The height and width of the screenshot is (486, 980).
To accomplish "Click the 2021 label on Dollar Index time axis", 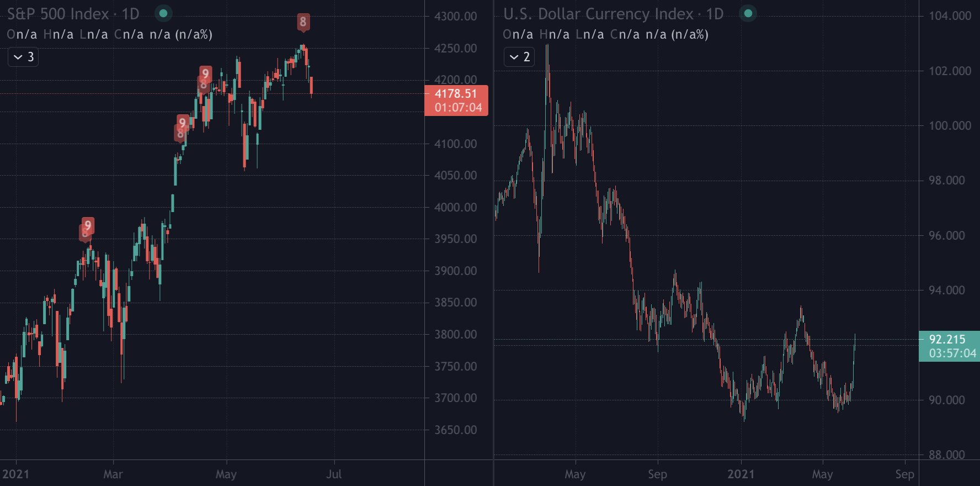I will [741, 474].
